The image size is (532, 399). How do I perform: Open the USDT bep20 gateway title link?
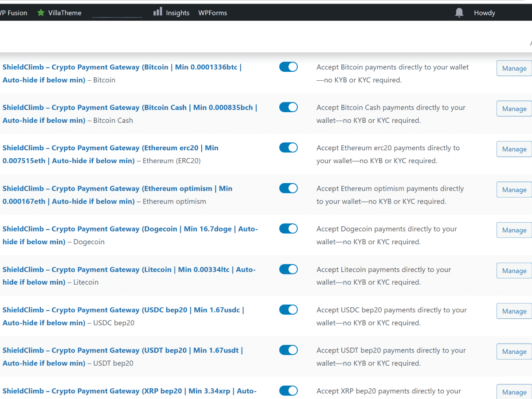coord(123,357)
